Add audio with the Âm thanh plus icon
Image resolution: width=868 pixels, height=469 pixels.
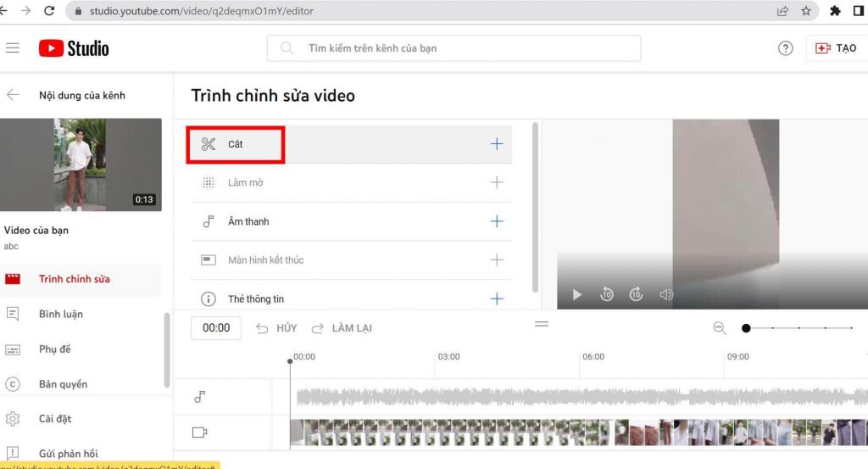(497, 221)
